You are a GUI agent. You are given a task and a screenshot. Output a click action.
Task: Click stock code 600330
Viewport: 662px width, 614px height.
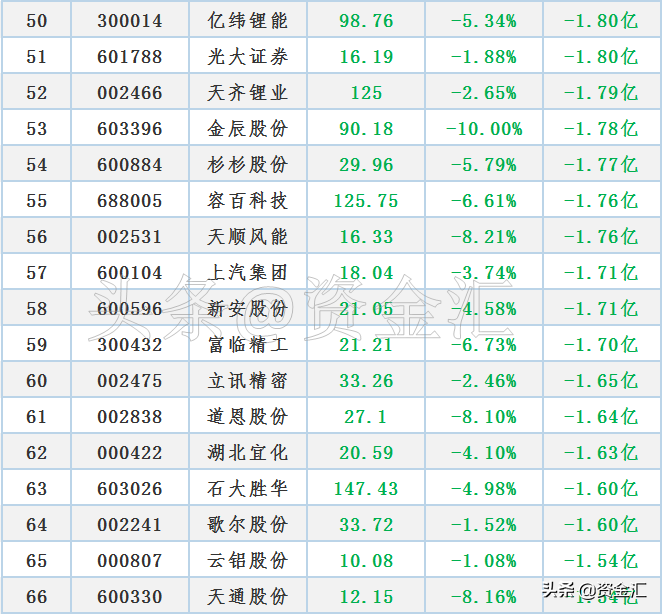tap(130, 597)
